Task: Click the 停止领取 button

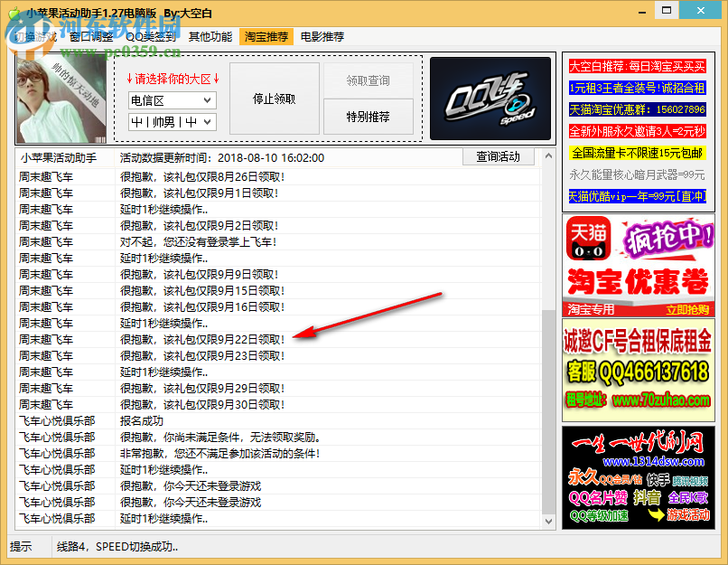Action: pyautogui.click(x=275, y=99)
